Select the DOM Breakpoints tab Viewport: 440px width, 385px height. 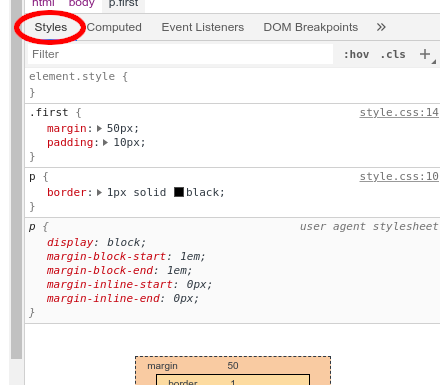(311, 27)
